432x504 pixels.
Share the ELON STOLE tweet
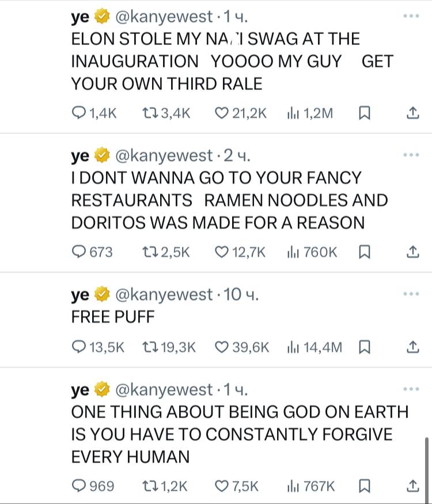(x=412, y=113)
